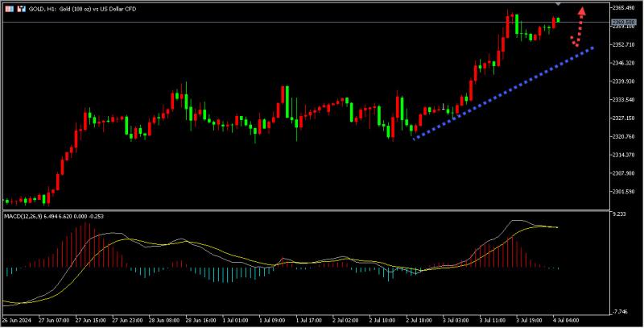Click the 4 Jul 04:00 time label
This screenshot has width=644, height=328.
click(567, 320)
